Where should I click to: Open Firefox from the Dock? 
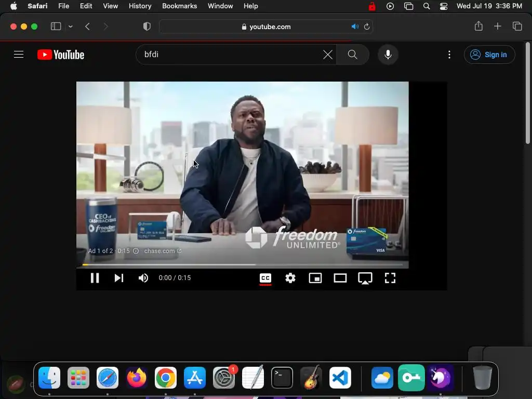[137, 378]
